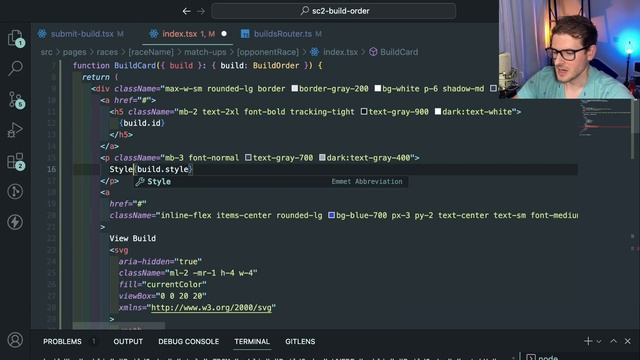Open the Accounts icon at bottom-left
Image resolution: width=640 pixels, height=360 pixels.
tap(15, 340)
